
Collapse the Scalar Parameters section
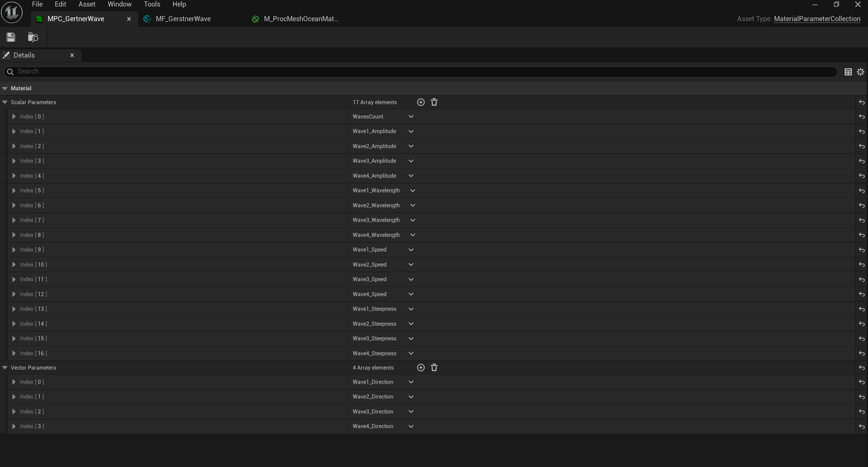pyautogui.click(x=5, y=102)
